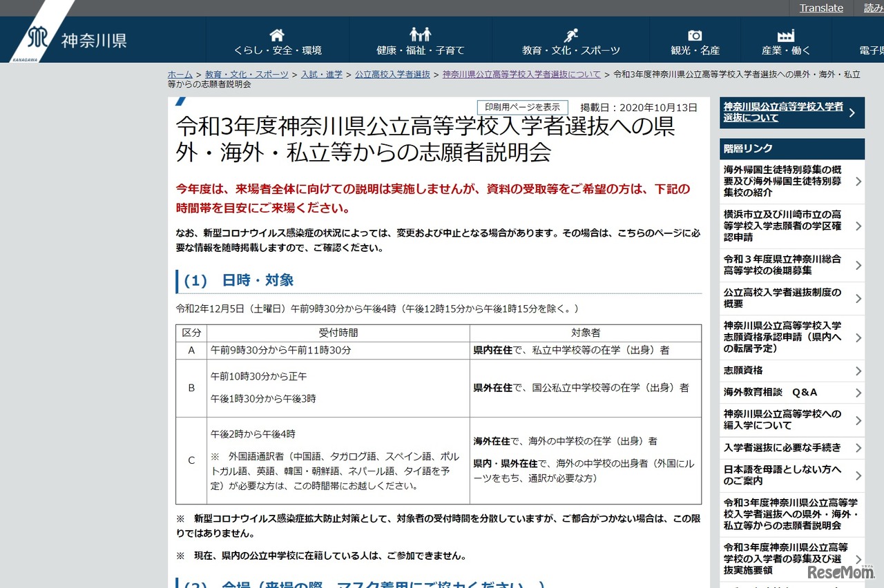Click the 公立高校入学者選抜 breadcrumb

[x=392, y=74]
